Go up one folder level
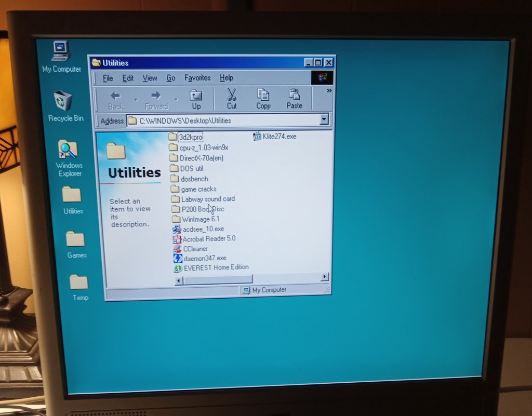 point(196,99)
